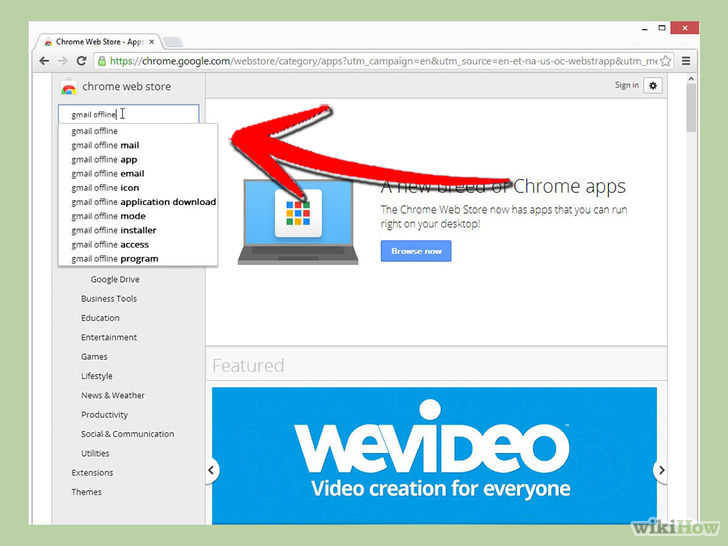Screen dimensions: 728x546
Task: Click the Browse now button
Action: (x=416, y=251)
